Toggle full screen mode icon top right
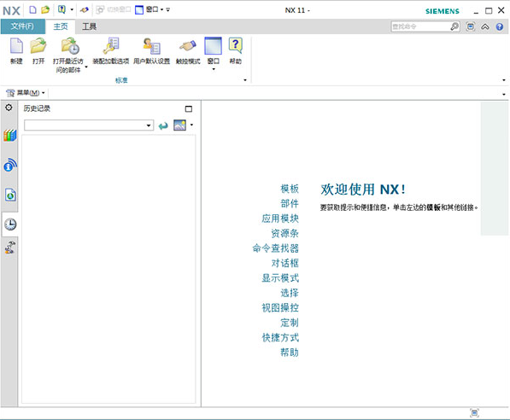 [471, 26]
